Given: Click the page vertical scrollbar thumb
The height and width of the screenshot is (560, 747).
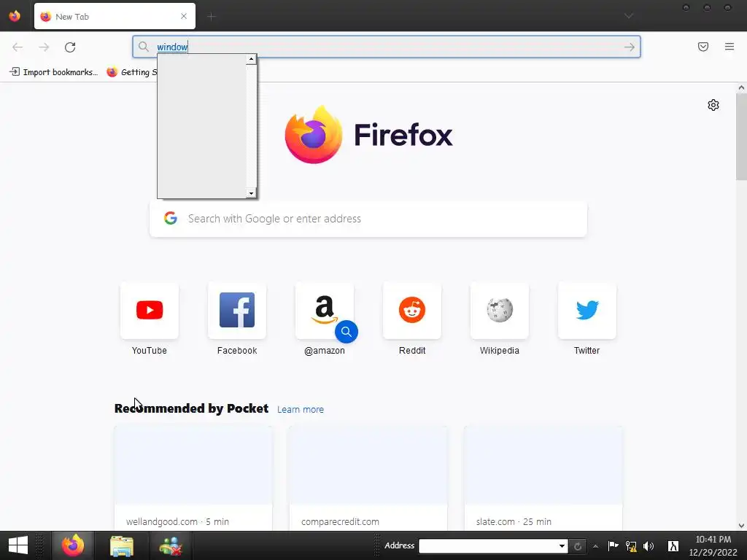Looking at the screenshot, I should point(741,136).
